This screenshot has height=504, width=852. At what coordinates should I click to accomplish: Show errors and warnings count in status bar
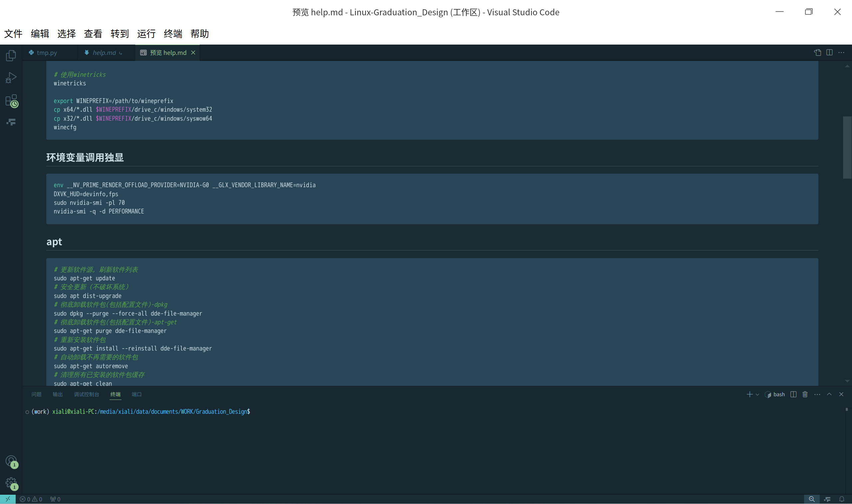click(x=31, y=499)
